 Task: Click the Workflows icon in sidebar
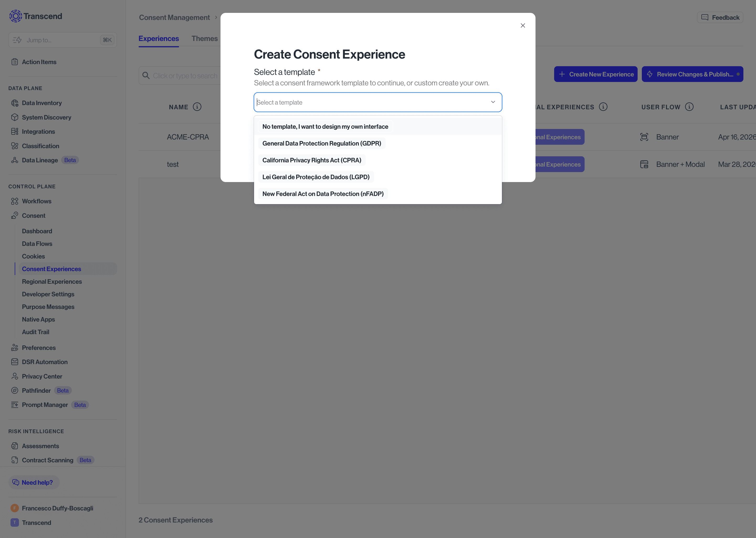tap(14, 201)
